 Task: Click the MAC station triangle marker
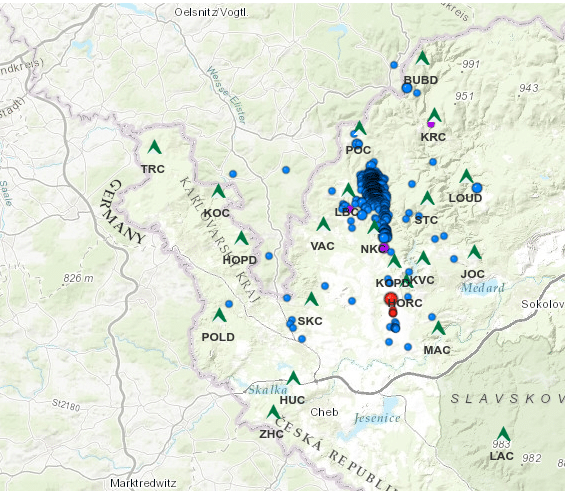(439, 328)
